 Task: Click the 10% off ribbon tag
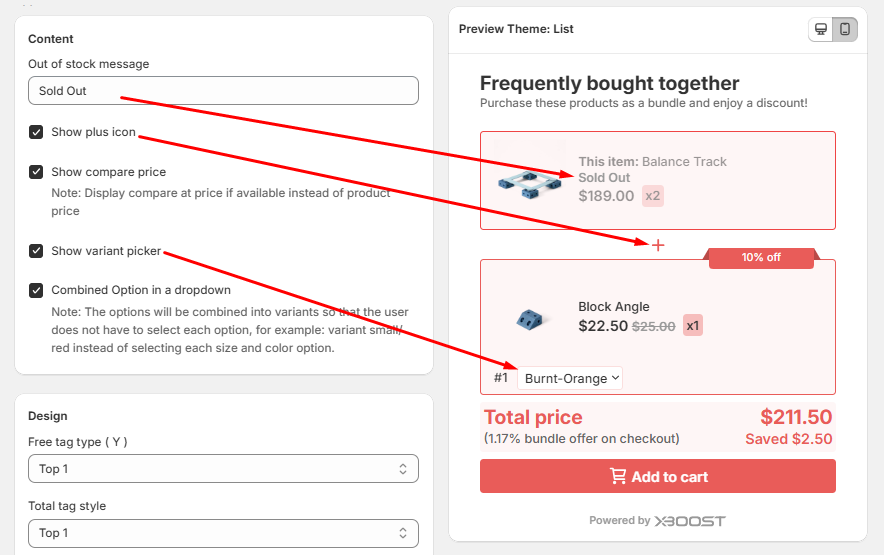[x=761, y=257]
